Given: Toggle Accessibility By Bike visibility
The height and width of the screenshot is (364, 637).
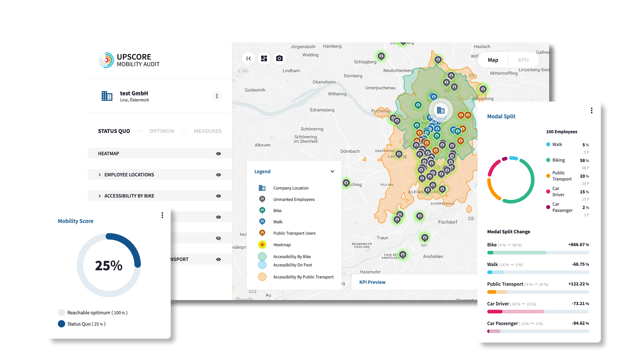Looking at the screenshot, I should (x=218, y=196).
